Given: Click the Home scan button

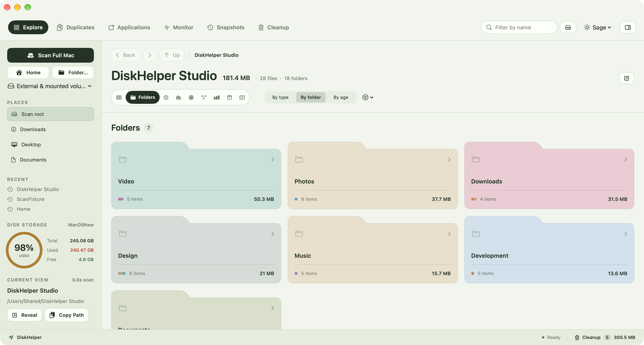Looking at the screenshot, I should [28, 72].
